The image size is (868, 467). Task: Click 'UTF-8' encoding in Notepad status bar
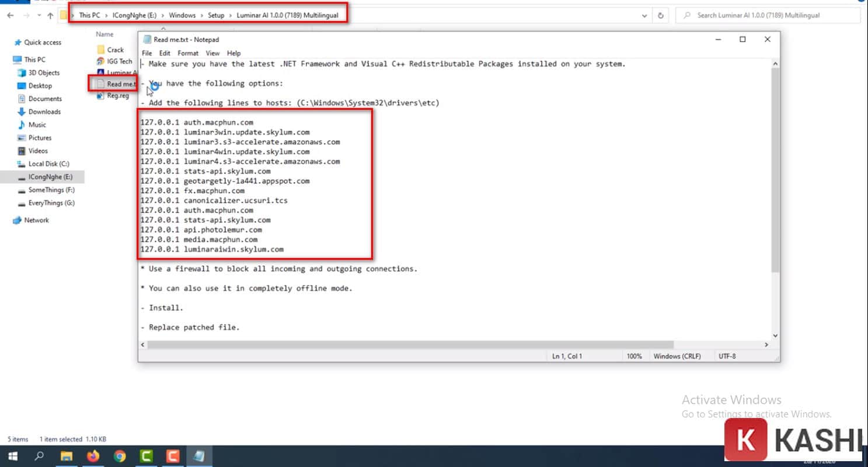(727, 356)
